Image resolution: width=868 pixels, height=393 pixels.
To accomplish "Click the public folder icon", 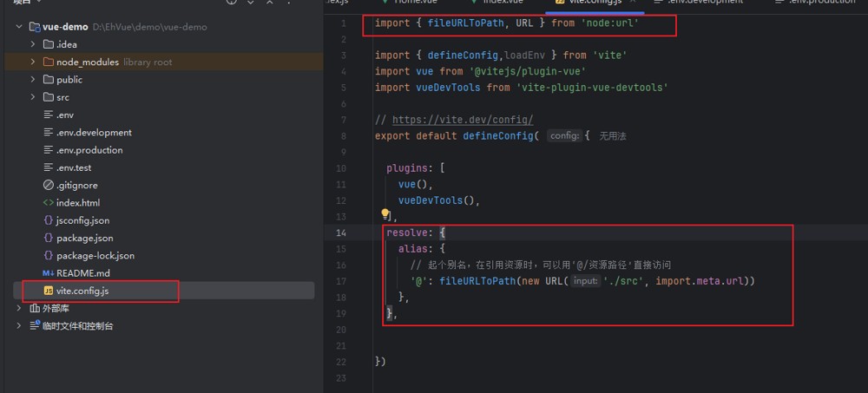I will (48, 80).
